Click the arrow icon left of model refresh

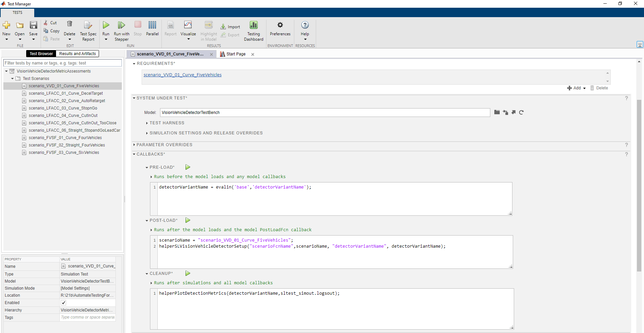tap(513, 112)
